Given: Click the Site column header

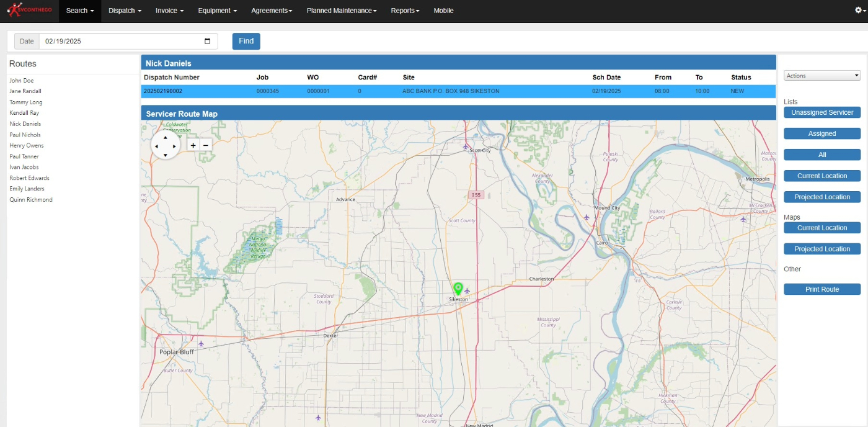Looking at the screenshot, I should pos(409,78).
